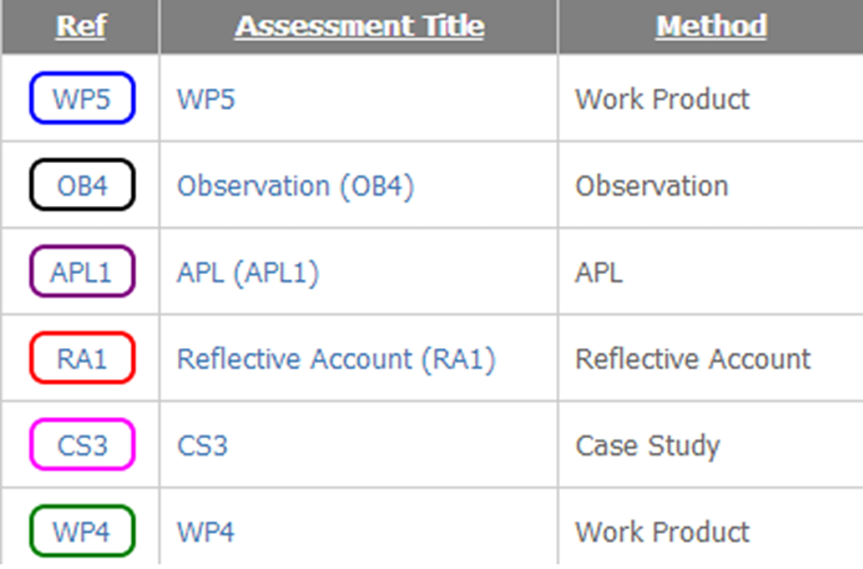Open the APL (APL1) assessment link

click(248, 272)
